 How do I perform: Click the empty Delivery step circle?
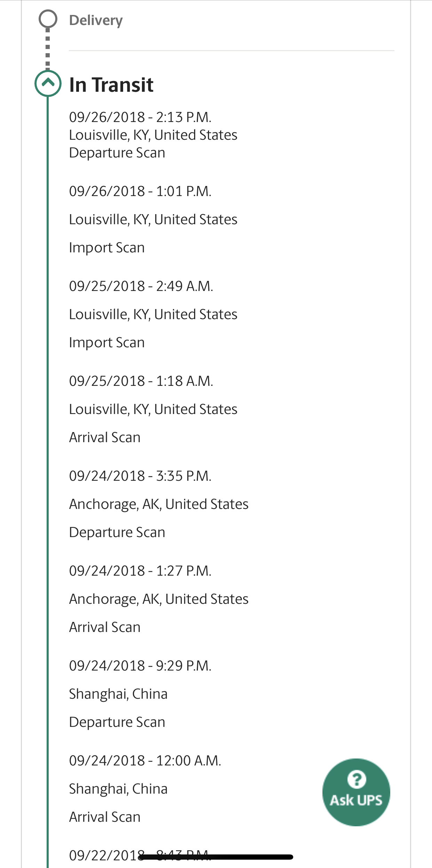[48, 19]
